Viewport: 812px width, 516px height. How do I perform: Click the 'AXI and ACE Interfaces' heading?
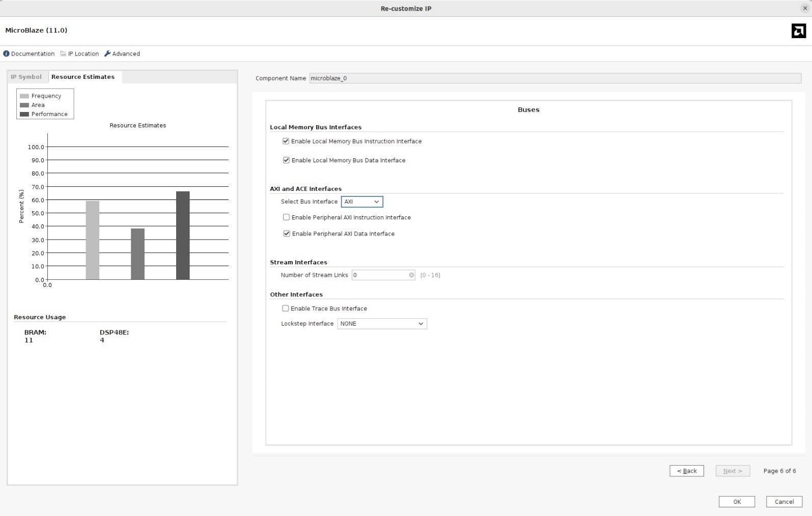pos(305,188)
